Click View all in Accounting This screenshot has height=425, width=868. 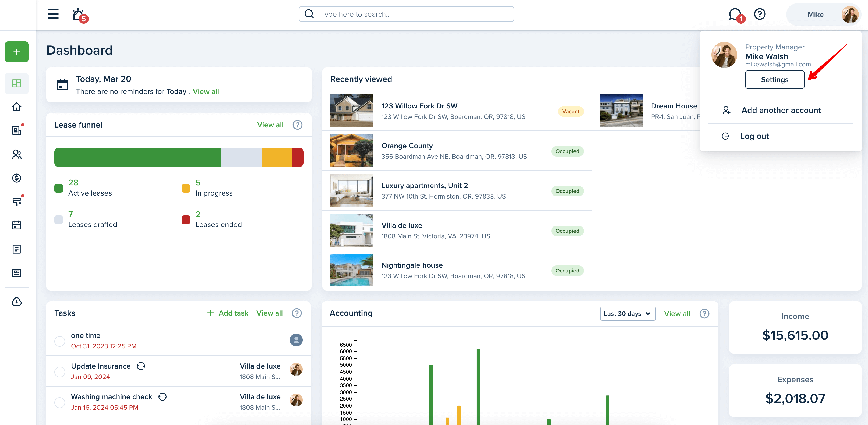[x=677, y=314]
